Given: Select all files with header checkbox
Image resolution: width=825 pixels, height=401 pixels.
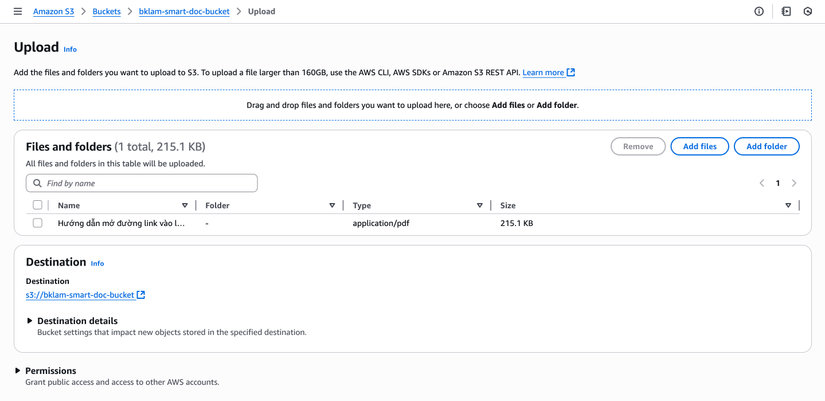Looking at the screenshot, I should pyautogui.click(x=38, y=205).
